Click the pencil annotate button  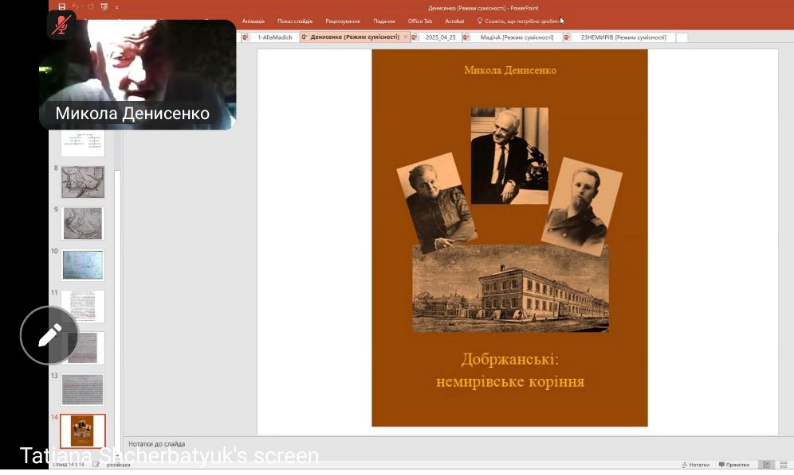[x=49, y=335]
